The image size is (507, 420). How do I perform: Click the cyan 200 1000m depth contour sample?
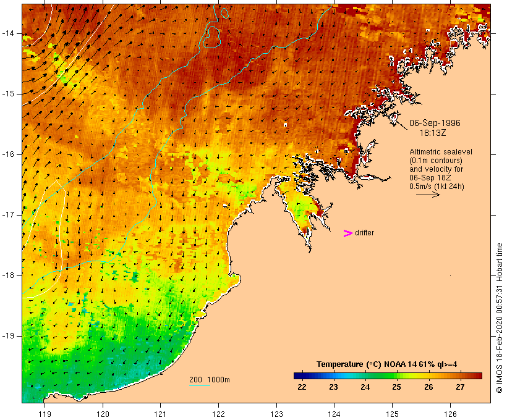[x=200, y=385]
